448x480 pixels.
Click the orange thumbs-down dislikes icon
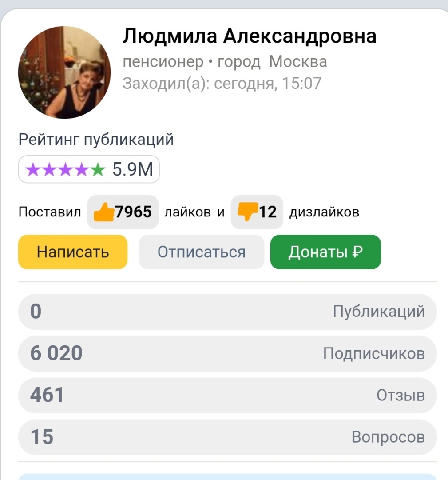coord(248,212)
